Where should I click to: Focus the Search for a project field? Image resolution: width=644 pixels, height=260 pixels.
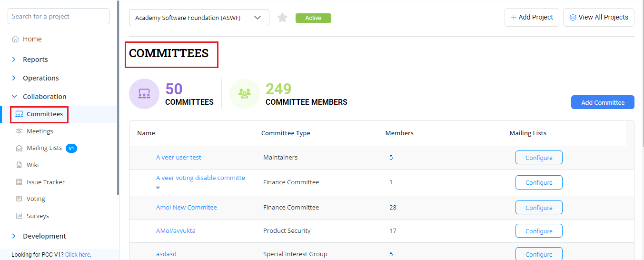(59, 16)
